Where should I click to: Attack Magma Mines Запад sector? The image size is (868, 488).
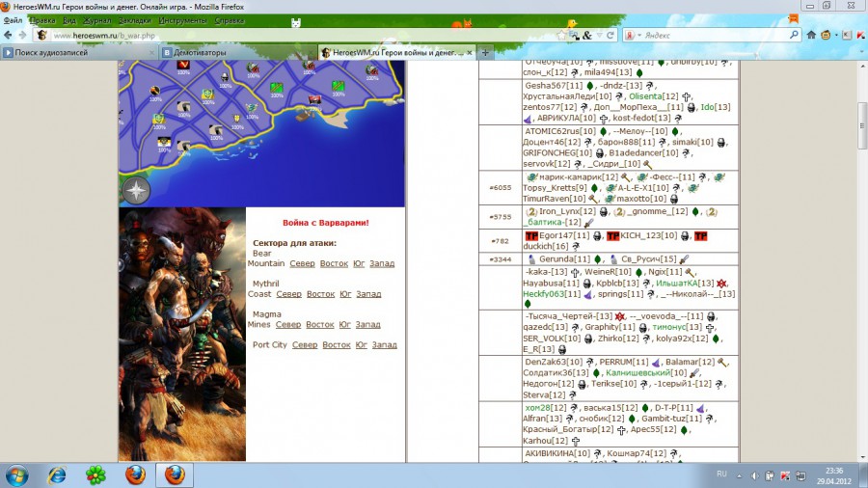click(x=367, y=325)
